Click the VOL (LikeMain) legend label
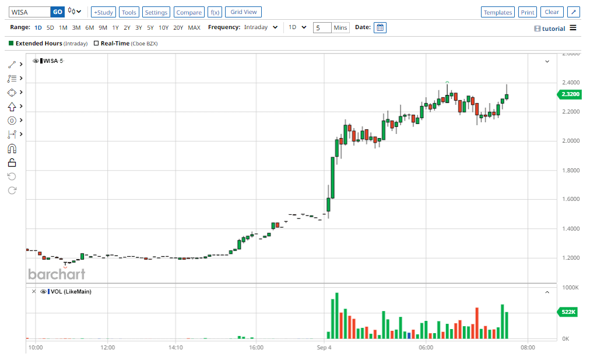Viewport: 590px width, 364px height. click(x=71, y=292)
